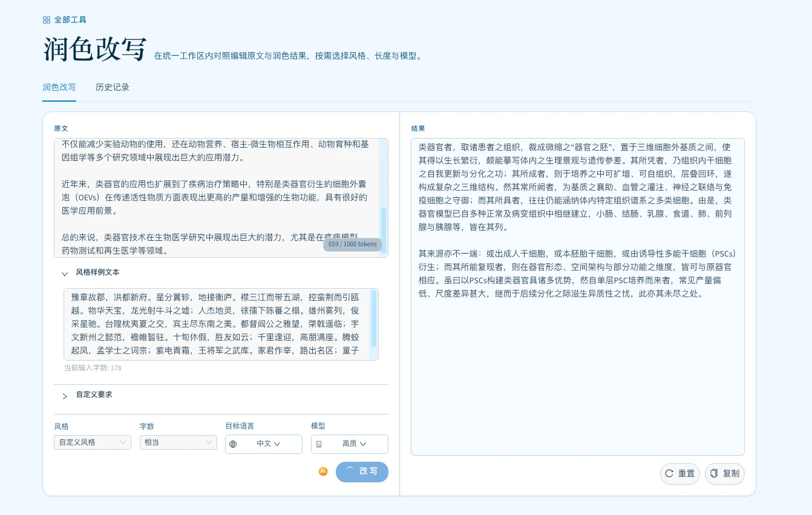
Task: Switch to the 历史记录 tab
Action: point(113,87)
